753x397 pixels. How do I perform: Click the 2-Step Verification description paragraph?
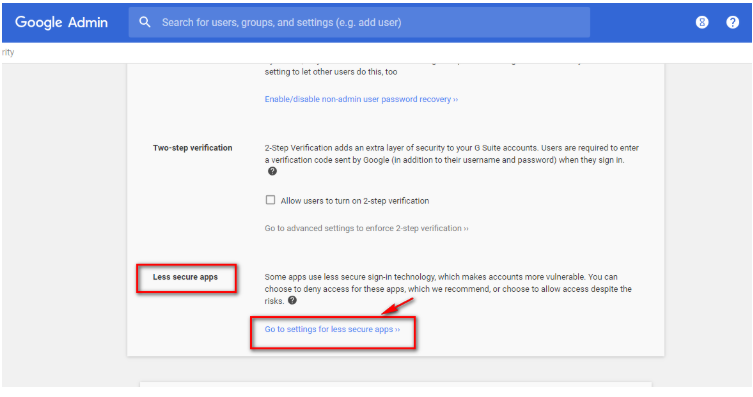(x=452, y=154)
